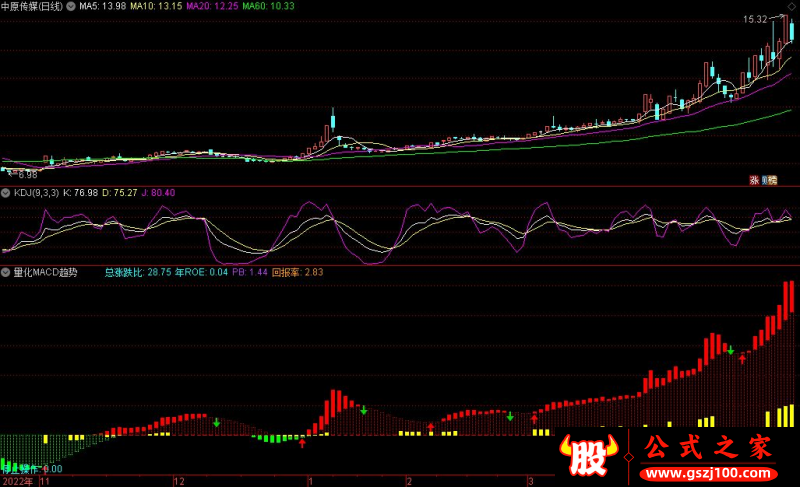
Task: Click the 2022年 date axis label
Action: pyautogui.click(x=16, y=481)
